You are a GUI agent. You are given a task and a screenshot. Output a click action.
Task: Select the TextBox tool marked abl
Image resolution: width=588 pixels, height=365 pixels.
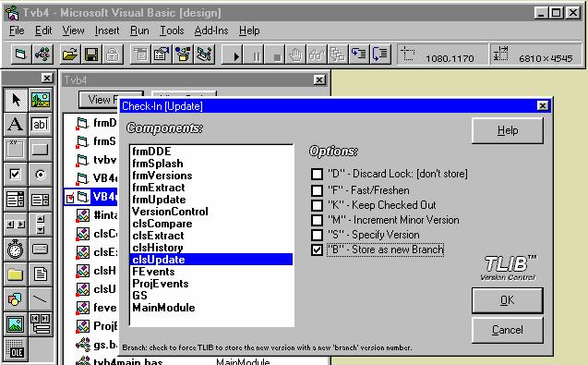(x=40, y=125)
